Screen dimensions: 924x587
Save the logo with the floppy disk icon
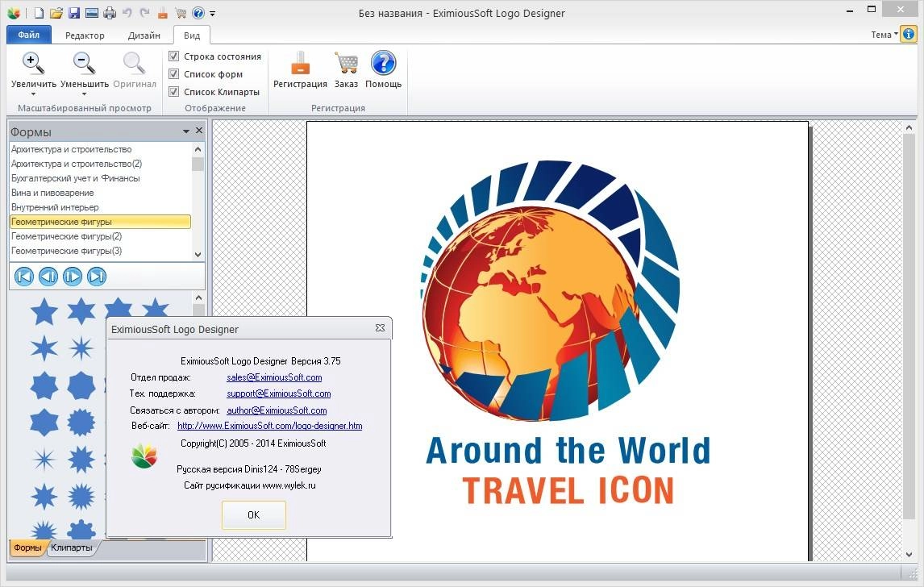(x=73, y=13)
